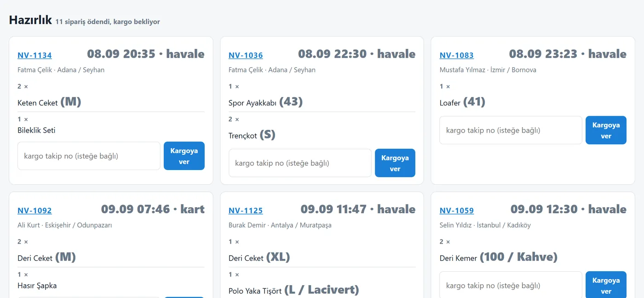Click 'Fatma Çelik · Adana / Seyhan' in NV-1036 card
The image size is (644, 298).
[x=272, y=70]
